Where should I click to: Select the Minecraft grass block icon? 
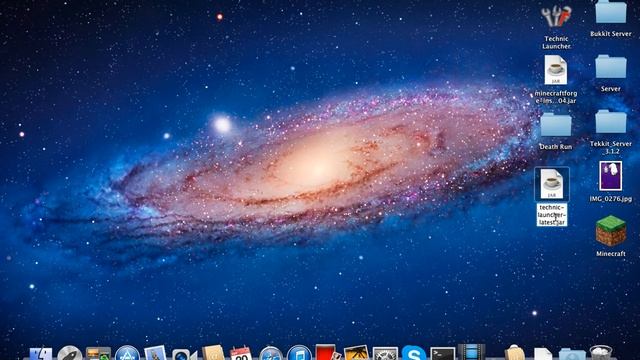coord(611,231)
